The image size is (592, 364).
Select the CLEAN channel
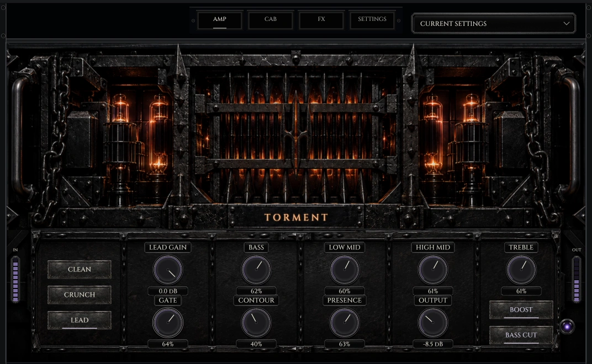tap(80, 269)
